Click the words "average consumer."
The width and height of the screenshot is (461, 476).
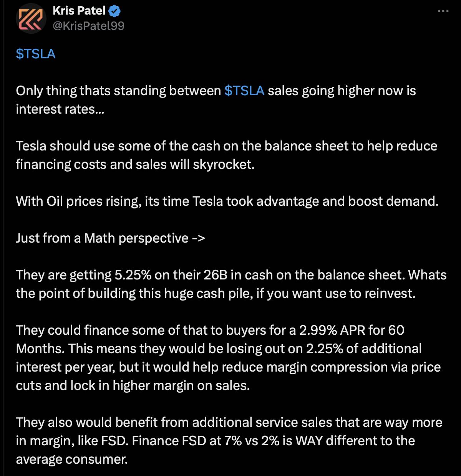coord(72,459)
